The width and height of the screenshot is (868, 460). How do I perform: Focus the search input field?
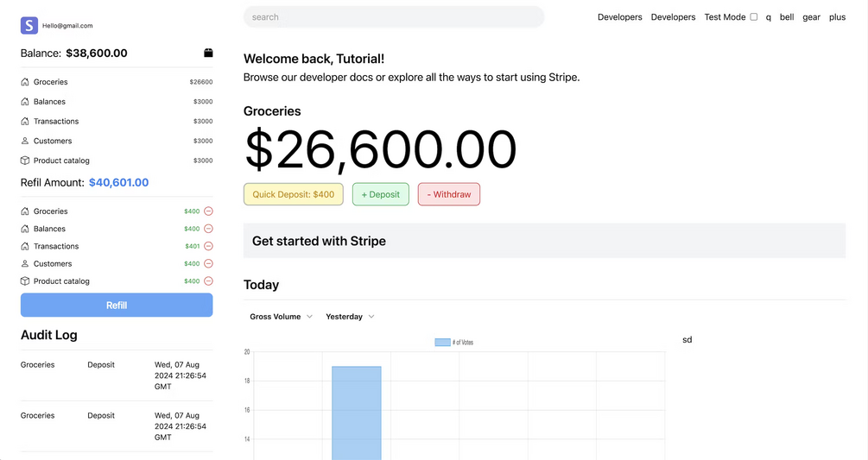[x=394, y=17]
